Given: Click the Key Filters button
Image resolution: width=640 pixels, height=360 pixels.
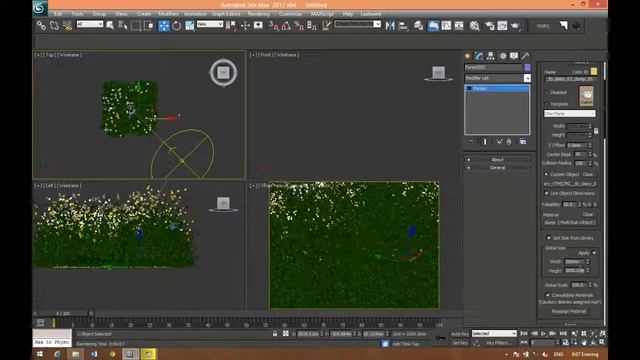Looking at the screenshot, I should click(x=498, y=343).
